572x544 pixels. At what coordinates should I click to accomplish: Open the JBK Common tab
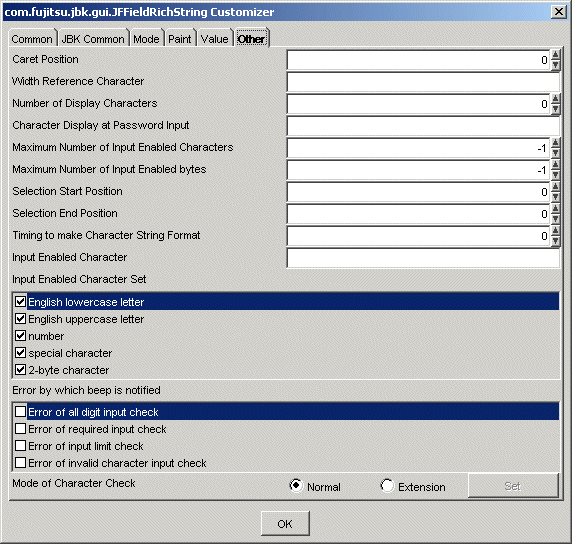pyautogui.click(x=93, y=38)
